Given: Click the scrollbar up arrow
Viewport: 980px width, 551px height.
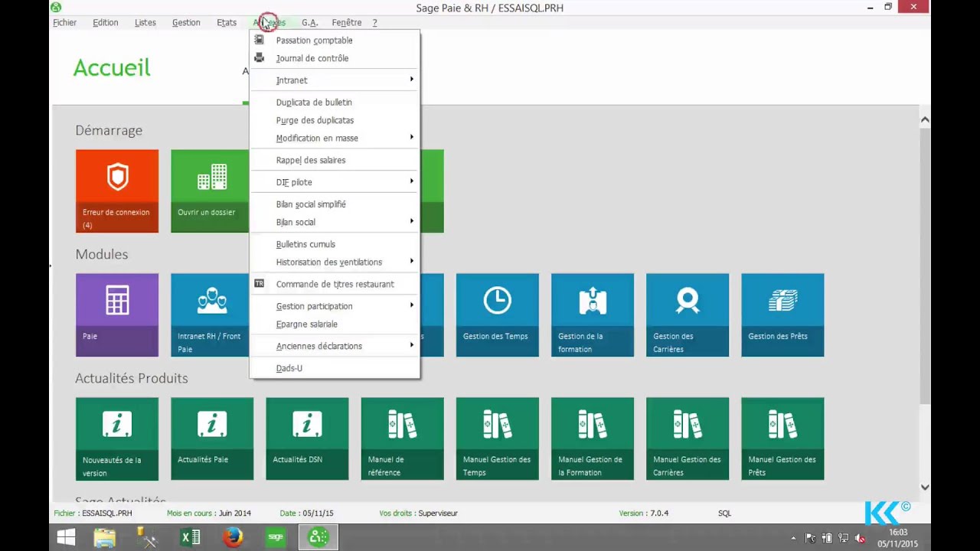Looking at the screenshot, I should [x=925, y=119].
